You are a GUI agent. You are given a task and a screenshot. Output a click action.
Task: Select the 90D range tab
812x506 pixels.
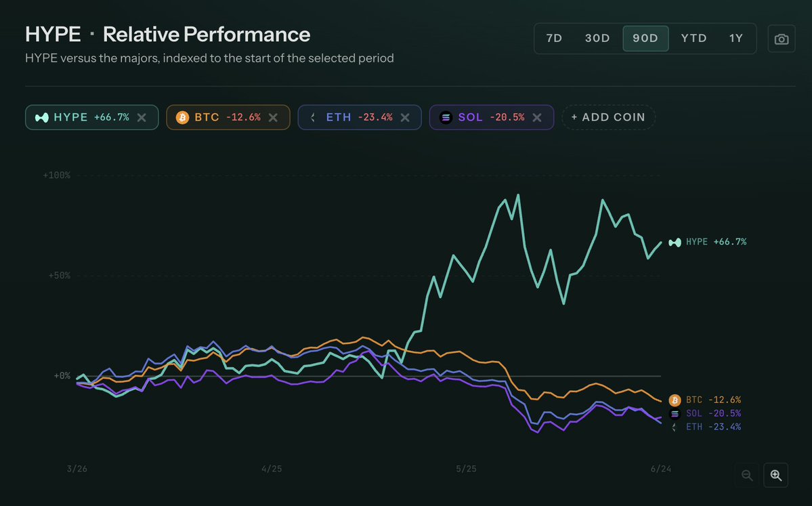tap(645, 39)
